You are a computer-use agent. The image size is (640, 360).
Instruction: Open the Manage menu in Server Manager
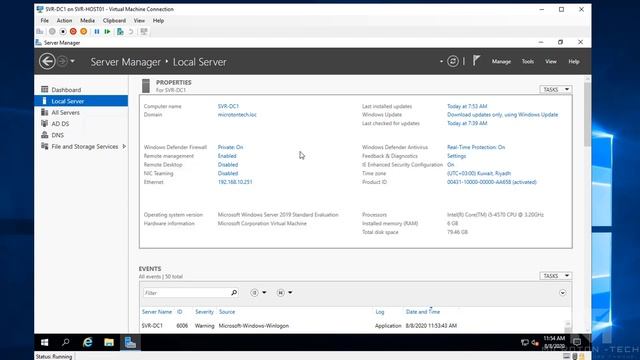pos(501,62)
